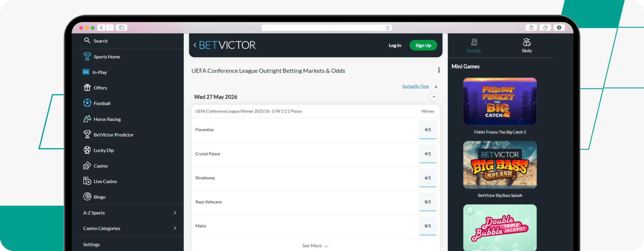Click the Strasbourg team name

click(205, 178)
